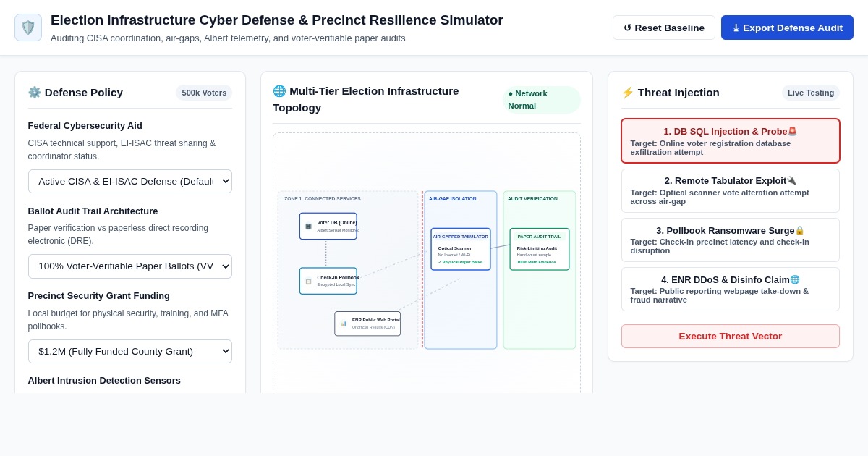Click the Voter DB (Online) node
Screen dimensions: 868x456
coord(328,226)
